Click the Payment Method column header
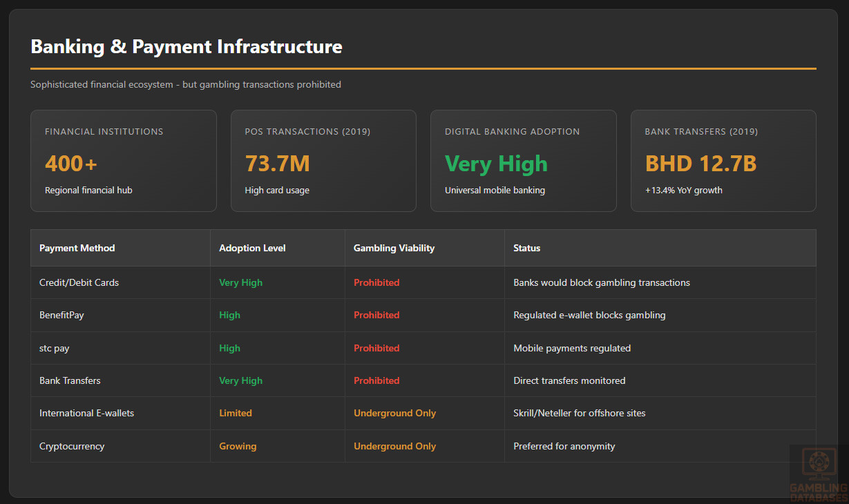This screenshot has width=849, height=504. point(77,248)
